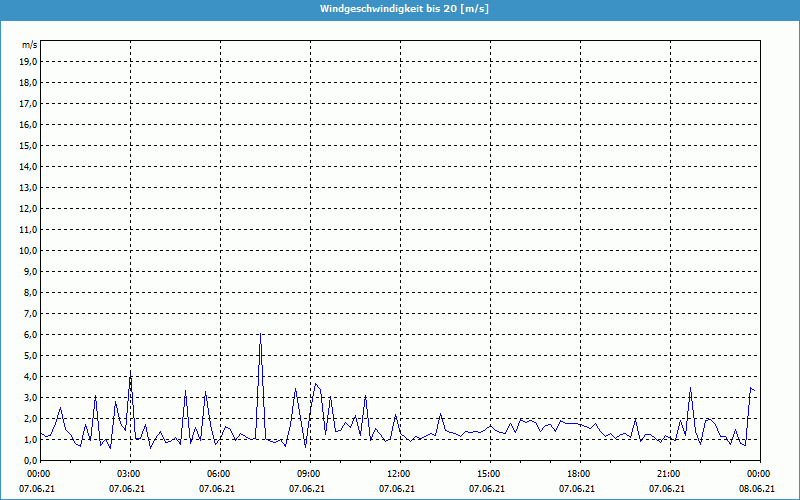The height and width of the screenshot is (500, 800).
Task: Click the wind peak just after 09:00
Action: click(315, 383)
